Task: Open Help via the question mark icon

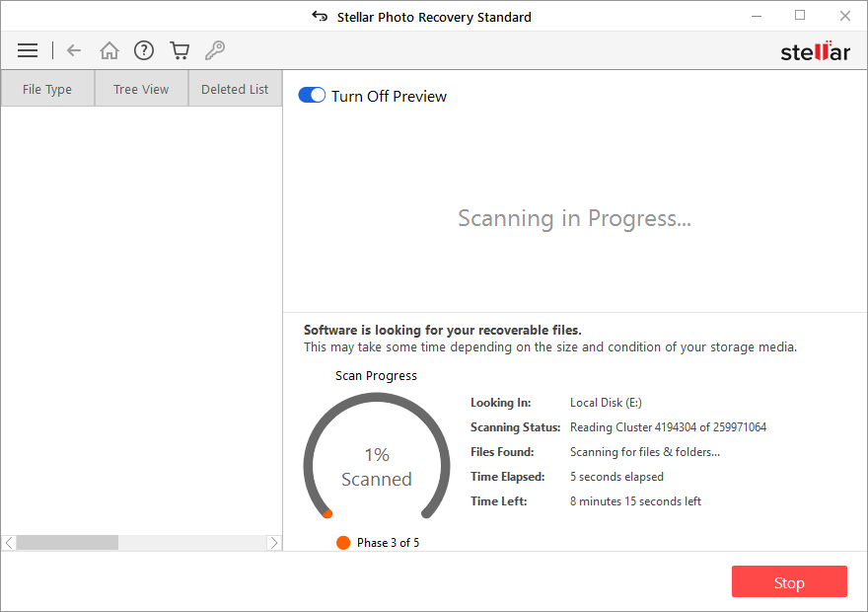Action: (144, 50)
